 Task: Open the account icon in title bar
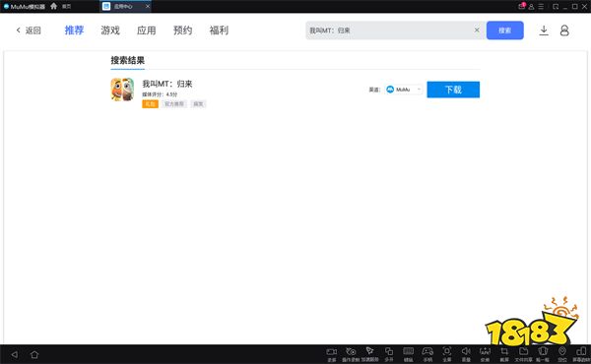[x=531, y=7]
